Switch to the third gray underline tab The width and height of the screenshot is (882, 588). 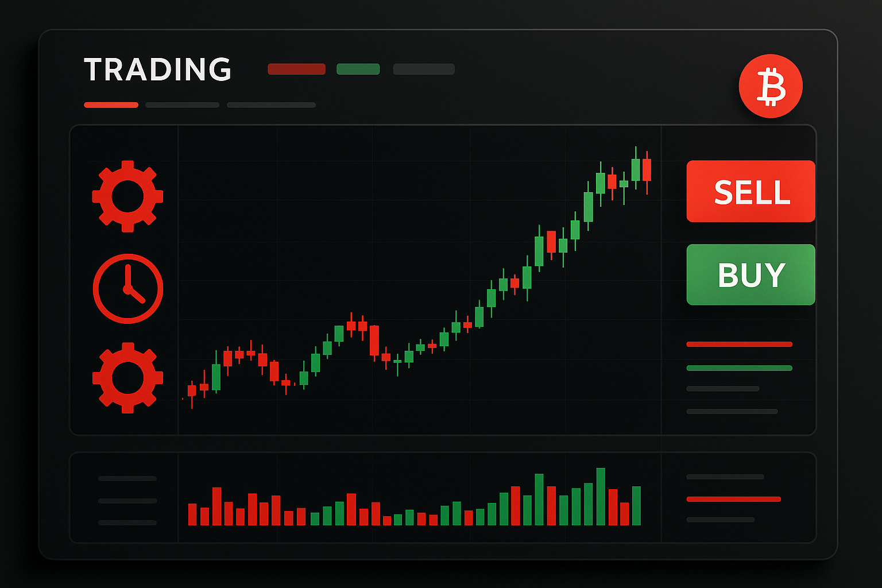[x=271, y=105]
